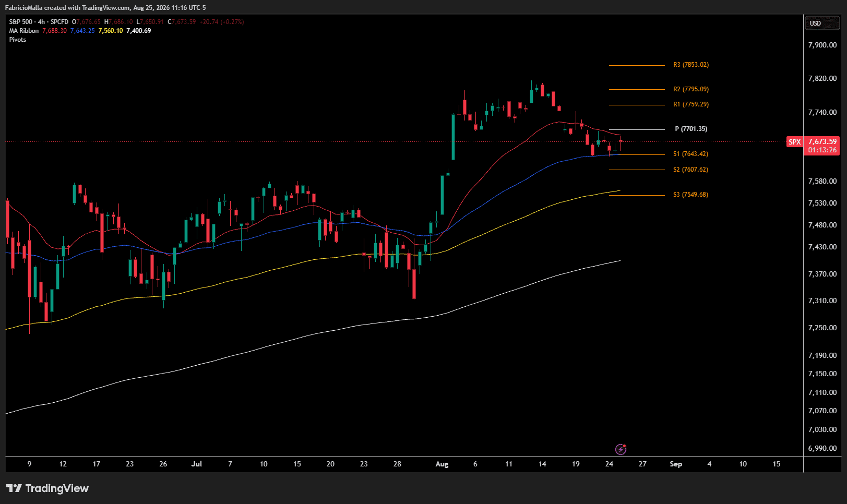847x504 pixels.
Task: Click the low value 7,650.91 in legend
Action: (152, 22)
